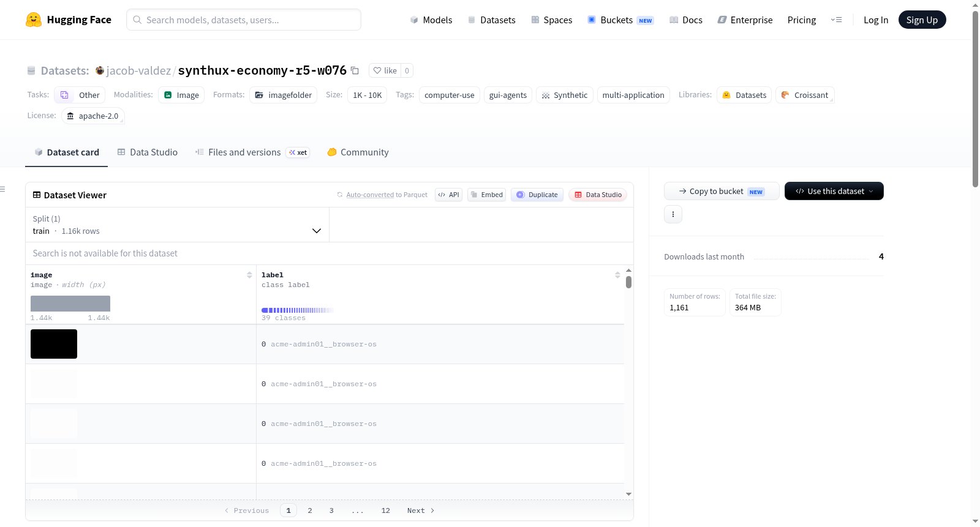Click Copy to bucket button
The width and height of the screenshot is (980, 527).
click(x=722, y=191)
